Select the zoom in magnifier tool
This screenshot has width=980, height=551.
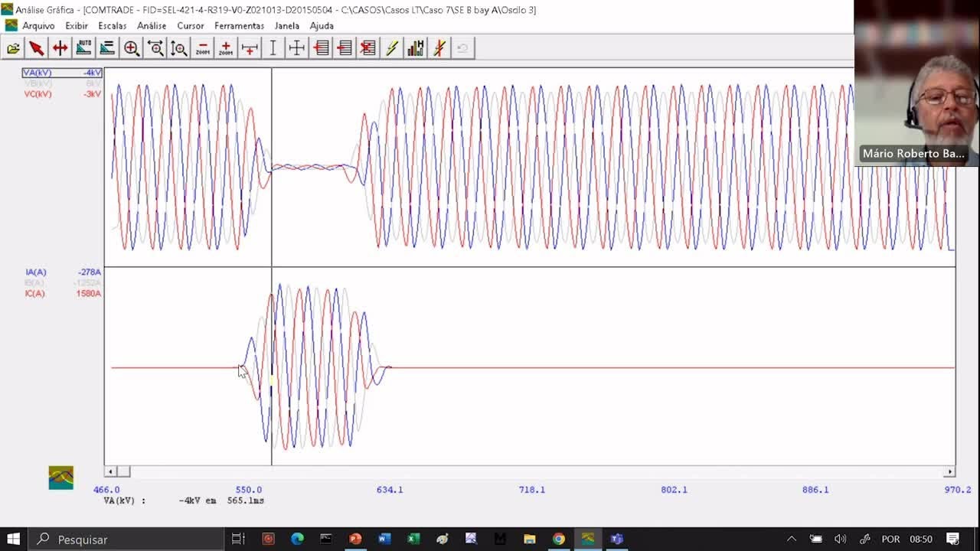(132, 48)
